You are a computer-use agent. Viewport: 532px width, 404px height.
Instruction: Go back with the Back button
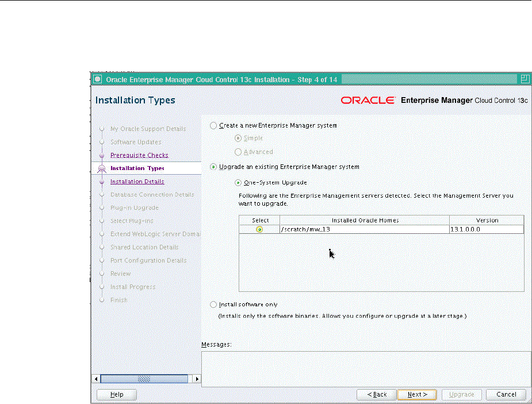pyautogui.click(x=377, y=394)
